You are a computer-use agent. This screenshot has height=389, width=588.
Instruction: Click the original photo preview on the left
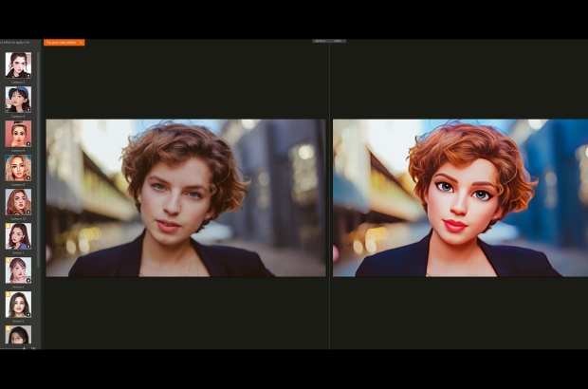[x=186, y=197]
